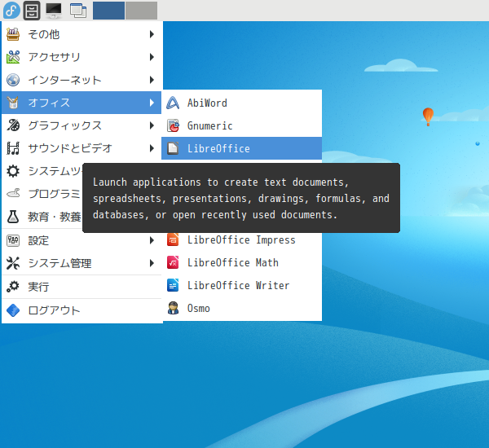This screenshot has height=448, width=489.
Task: Click the window iconify panel icon
Action: [78, 11]
